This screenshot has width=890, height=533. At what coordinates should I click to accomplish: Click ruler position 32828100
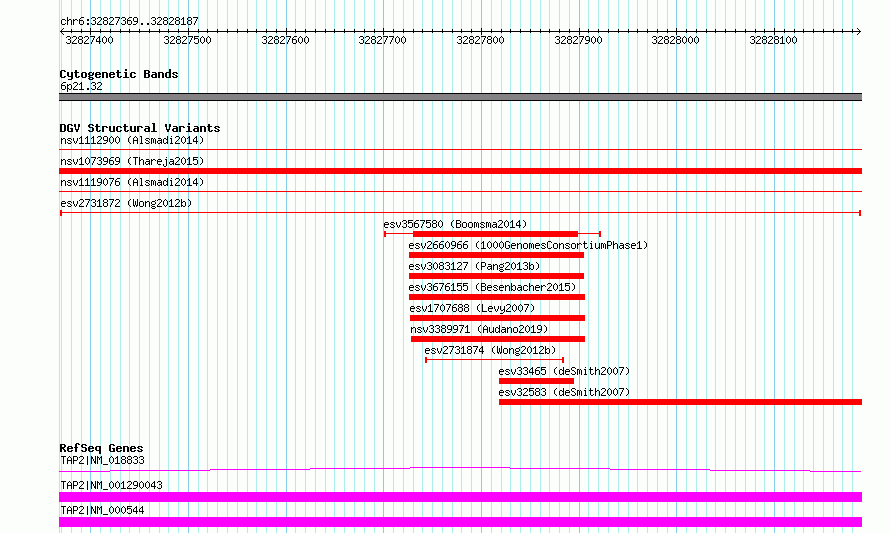click(774, 40)
